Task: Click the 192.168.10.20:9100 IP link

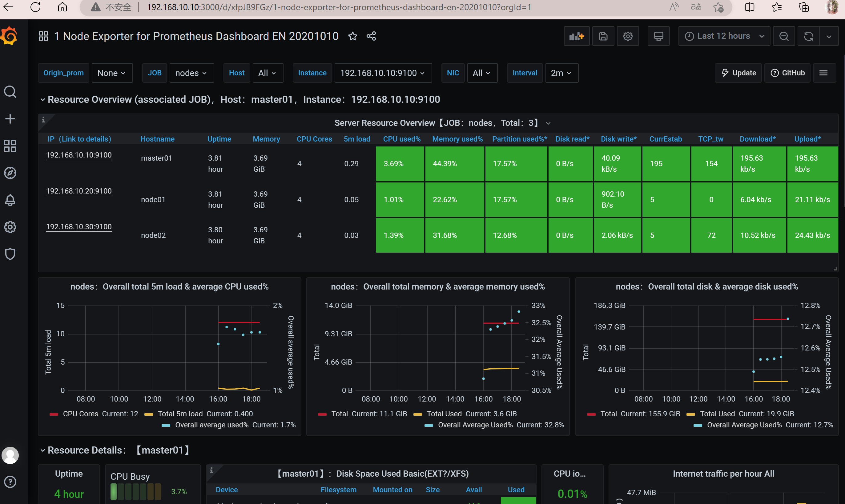Action: click(x=79, y=190)
